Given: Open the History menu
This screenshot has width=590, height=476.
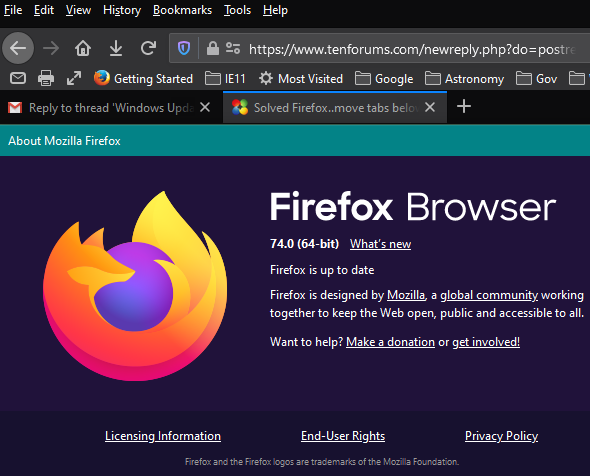Looking at the screenshot, I should 122,10.
